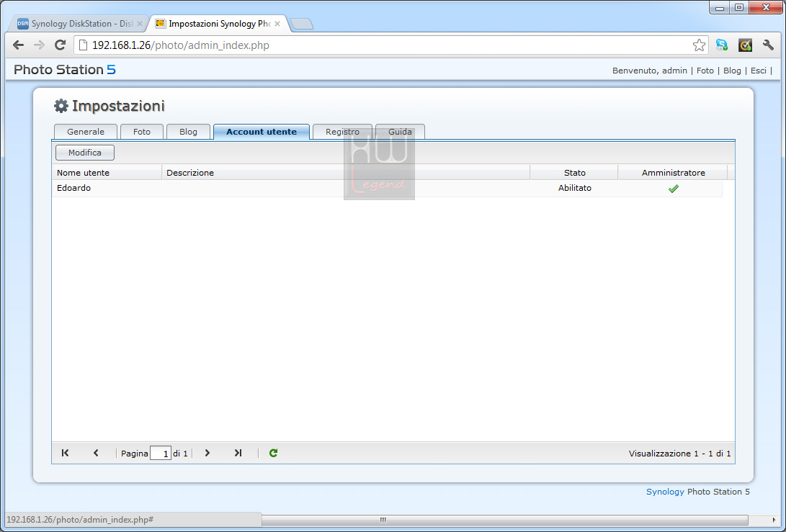Minimize the browser window
Viewport: 786px width, 532px height.
pos(719,7)
